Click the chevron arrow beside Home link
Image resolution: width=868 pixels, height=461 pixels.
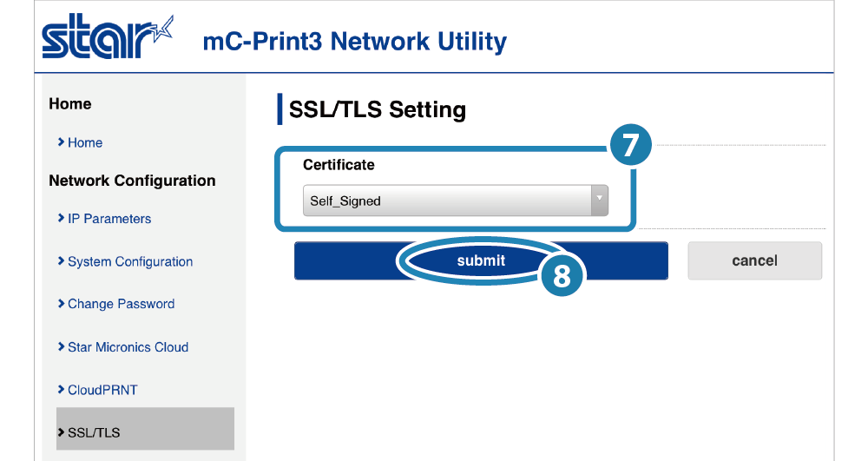pyautogui.click(x=61, y=142)
